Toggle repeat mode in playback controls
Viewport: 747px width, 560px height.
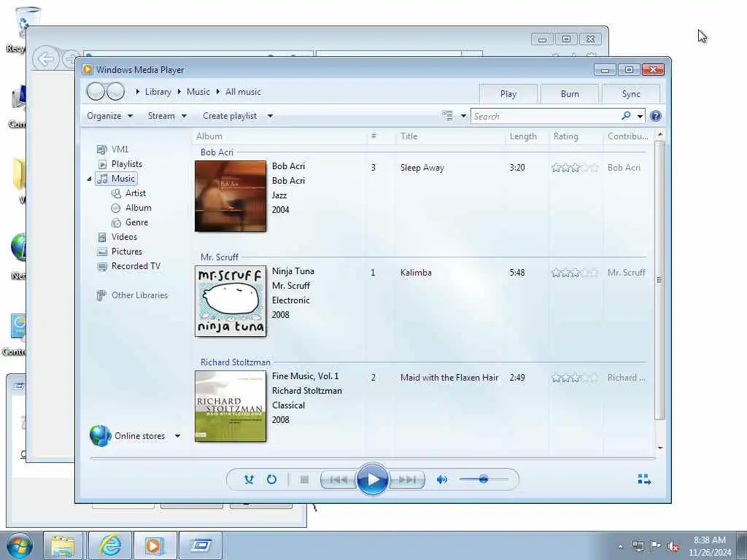point(271,479)
